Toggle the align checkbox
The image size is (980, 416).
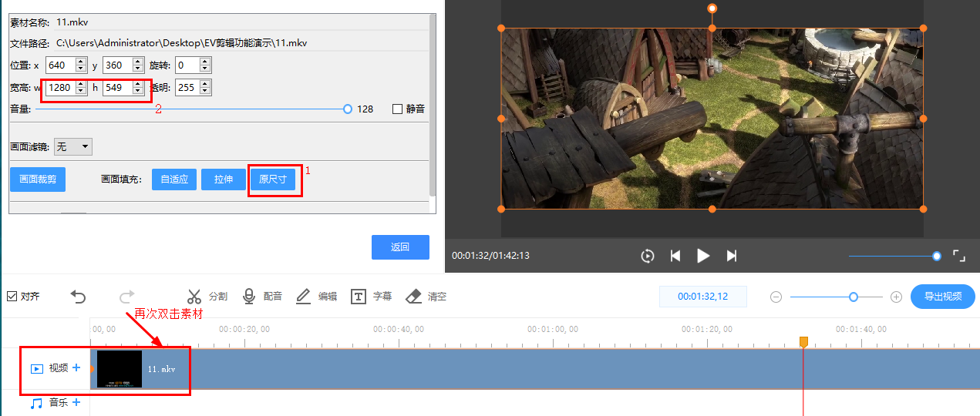tap(12, 297)
